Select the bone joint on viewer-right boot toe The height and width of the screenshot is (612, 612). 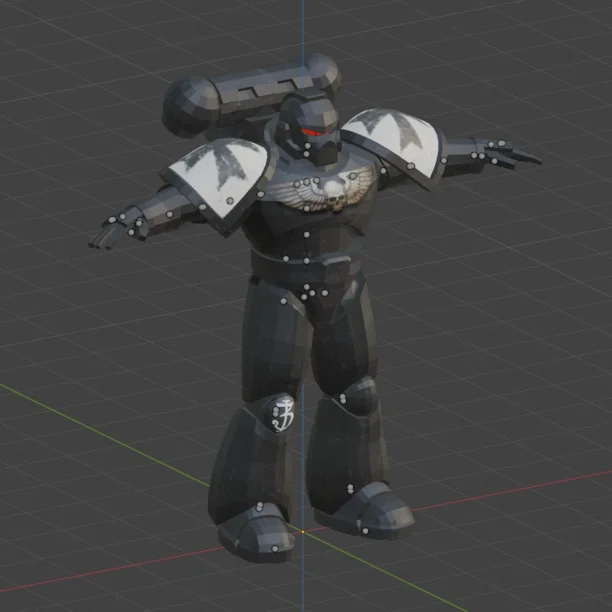365,531
